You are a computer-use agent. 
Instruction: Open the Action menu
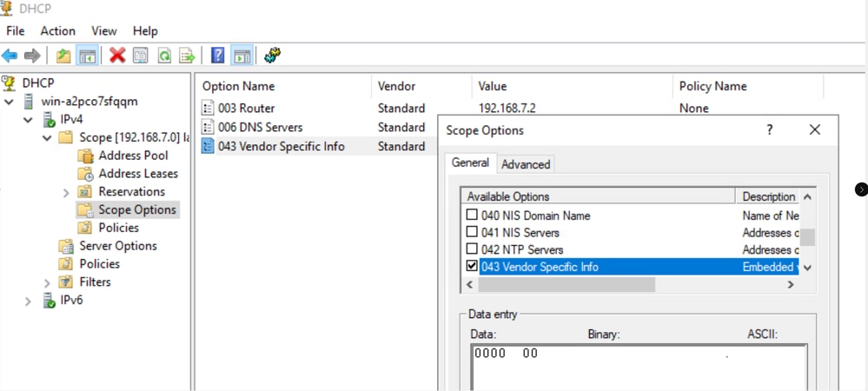pos(57,31)
